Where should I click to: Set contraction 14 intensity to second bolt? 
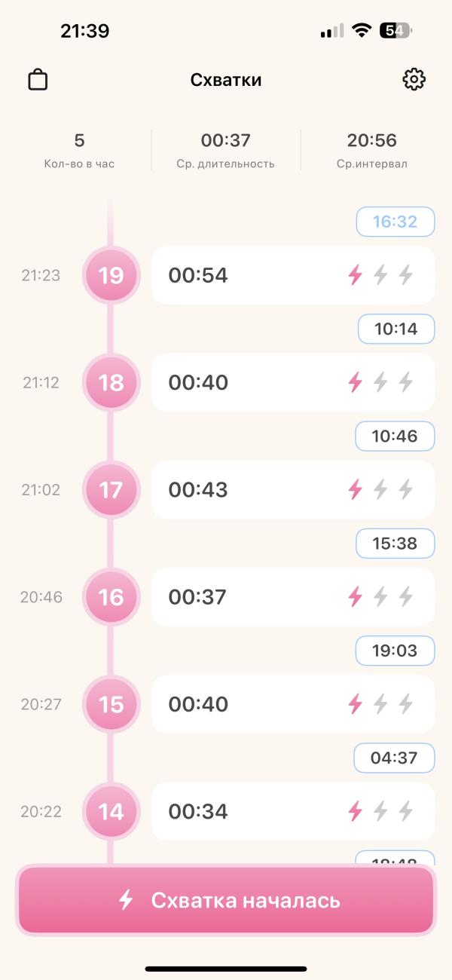point(380,811)
